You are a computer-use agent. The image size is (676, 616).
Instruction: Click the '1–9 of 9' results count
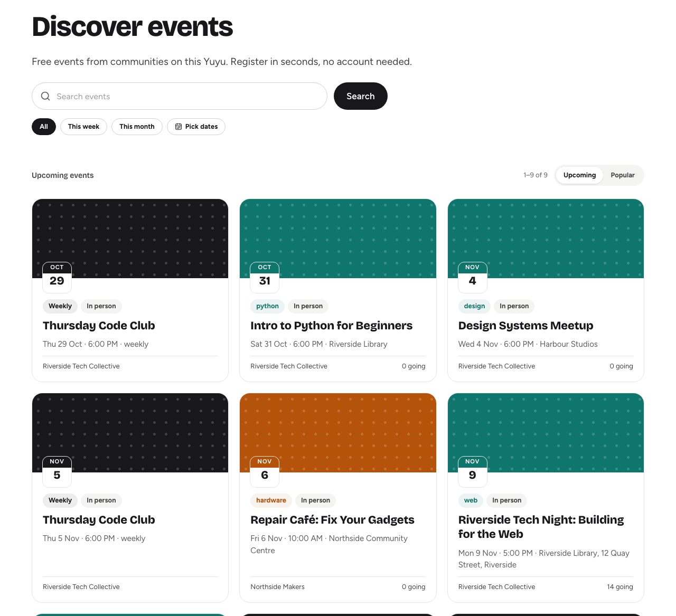pyautogui.click(x=536, y=175)
